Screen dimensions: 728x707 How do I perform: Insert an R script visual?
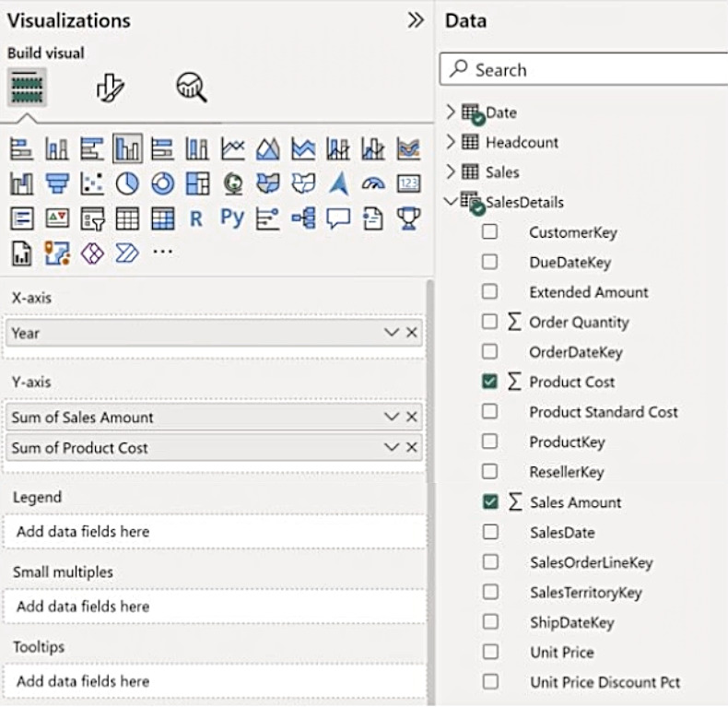195,218
